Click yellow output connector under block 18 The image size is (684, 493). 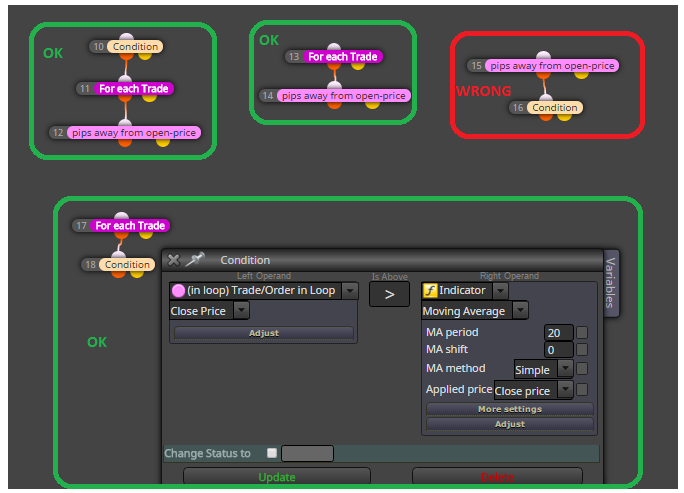[137, 274]
